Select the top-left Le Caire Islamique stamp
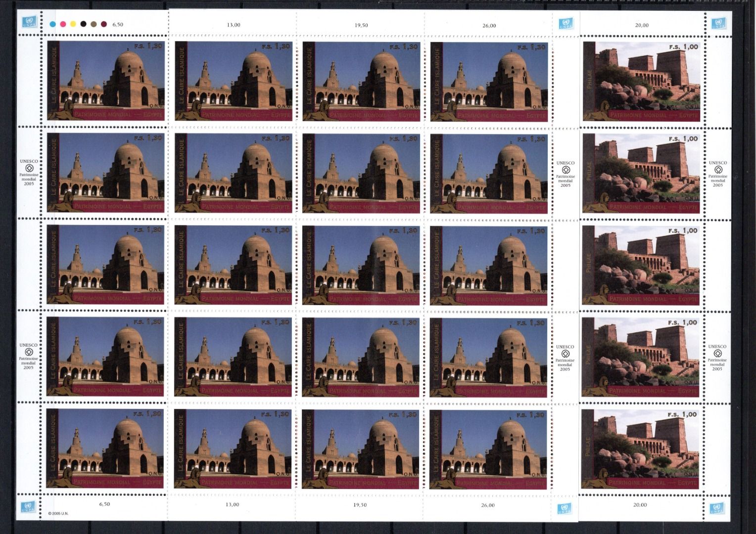The image size is (756, 534). (x=106, y=81)
